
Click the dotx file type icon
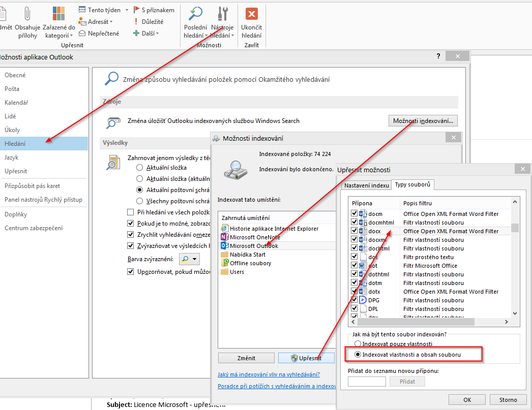363,292
